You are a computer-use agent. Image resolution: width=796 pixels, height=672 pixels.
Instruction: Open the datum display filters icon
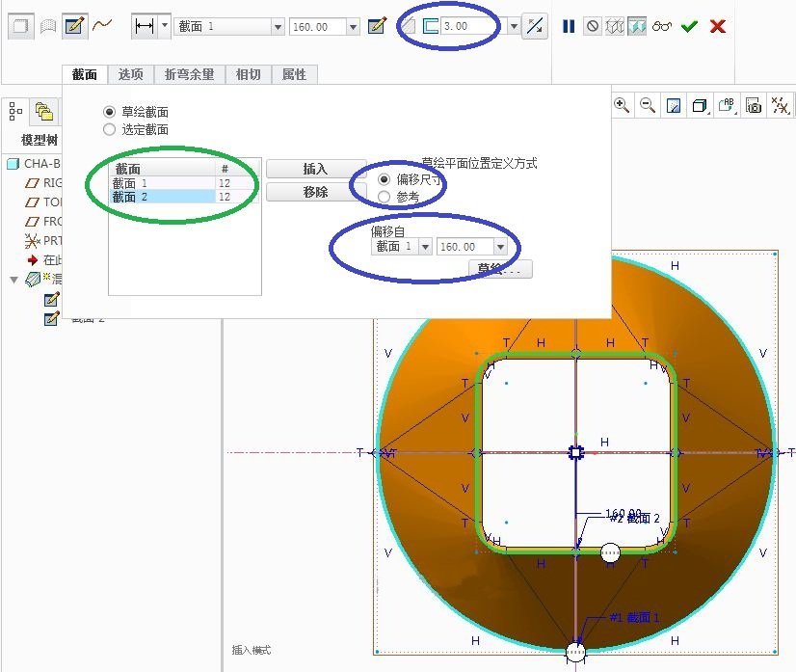pyautogui.click(x=781, y=106)
